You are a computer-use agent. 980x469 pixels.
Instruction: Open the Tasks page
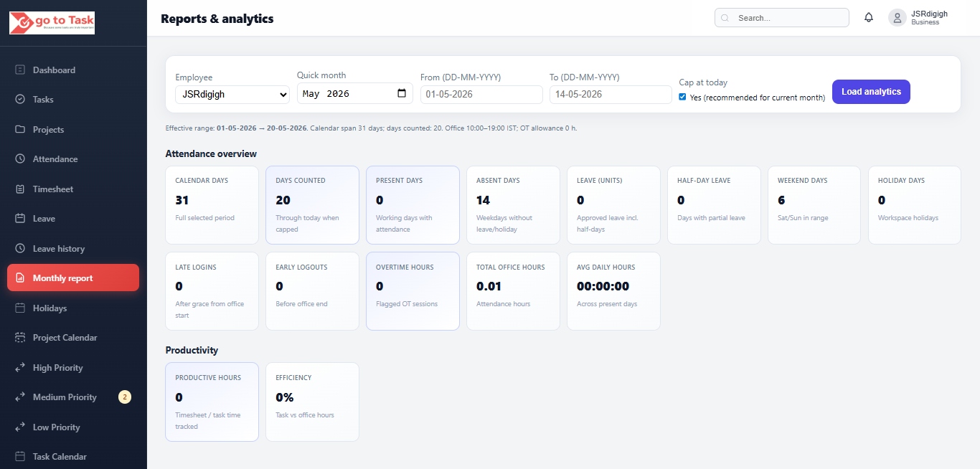pyautogui.click(x=73, y=100)
